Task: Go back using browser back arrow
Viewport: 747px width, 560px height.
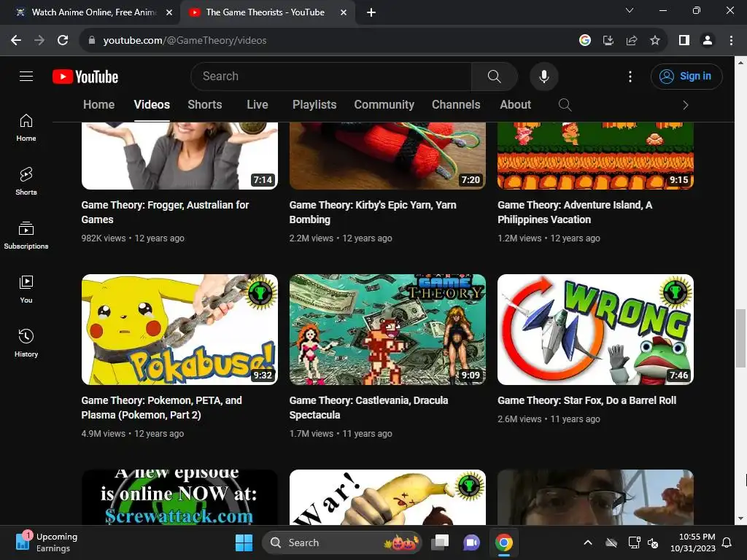Action: coord(16,41)
